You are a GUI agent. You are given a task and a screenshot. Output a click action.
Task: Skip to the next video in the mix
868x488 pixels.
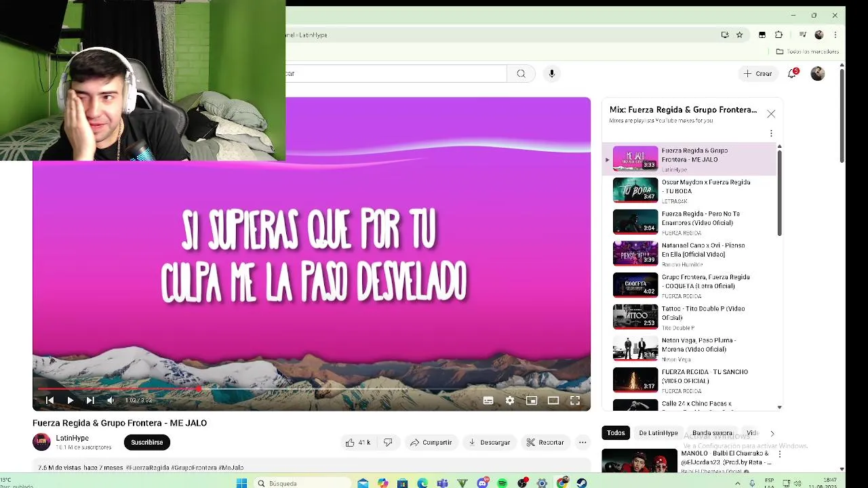pyautogui.click(x=90, y=401)
